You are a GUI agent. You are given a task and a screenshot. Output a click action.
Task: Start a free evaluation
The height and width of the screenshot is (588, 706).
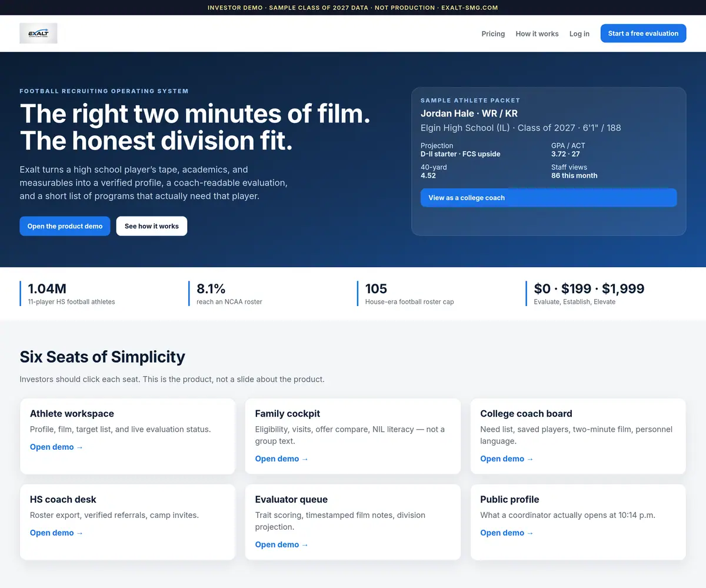[x=643, y=34]
